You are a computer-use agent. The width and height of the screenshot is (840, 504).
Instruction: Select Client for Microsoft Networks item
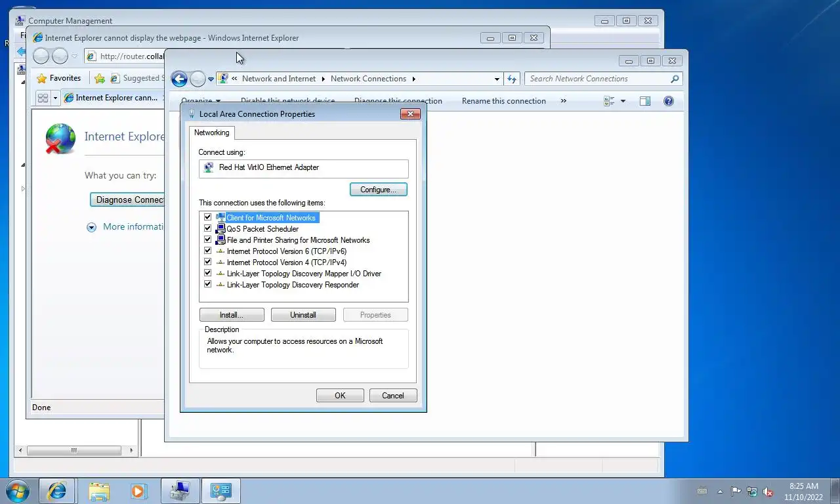pyautogui.click(x=271, y=218)
